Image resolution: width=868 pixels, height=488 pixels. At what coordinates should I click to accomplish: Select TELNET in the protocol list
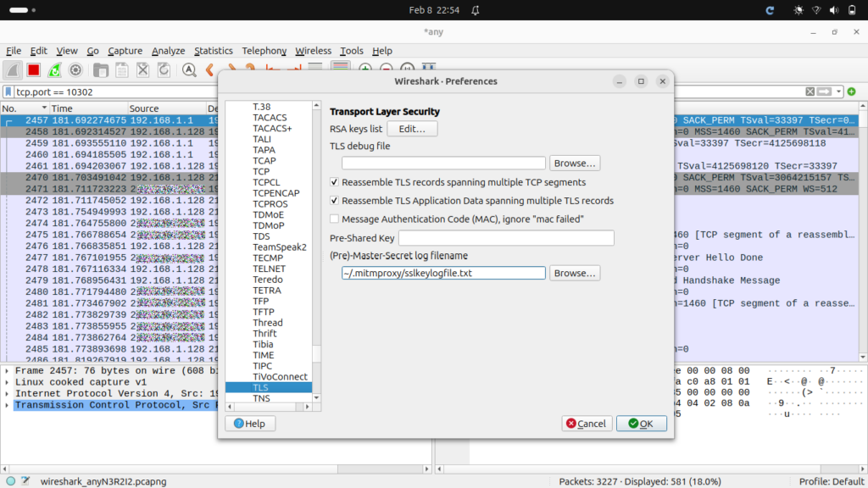coord(269,269)
